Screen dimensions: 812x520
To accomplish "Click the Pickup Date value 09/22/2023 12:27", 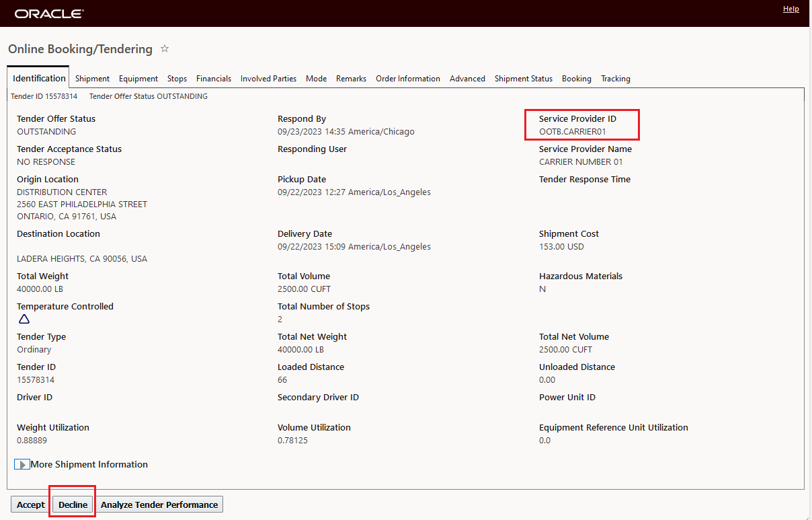I will (354, 192).
